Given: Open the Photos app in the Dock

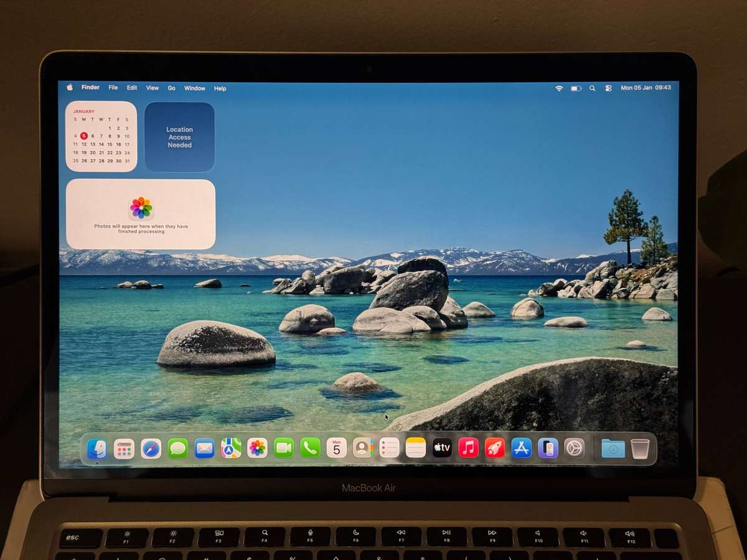Looking at the screenshot, I should 257,448.
